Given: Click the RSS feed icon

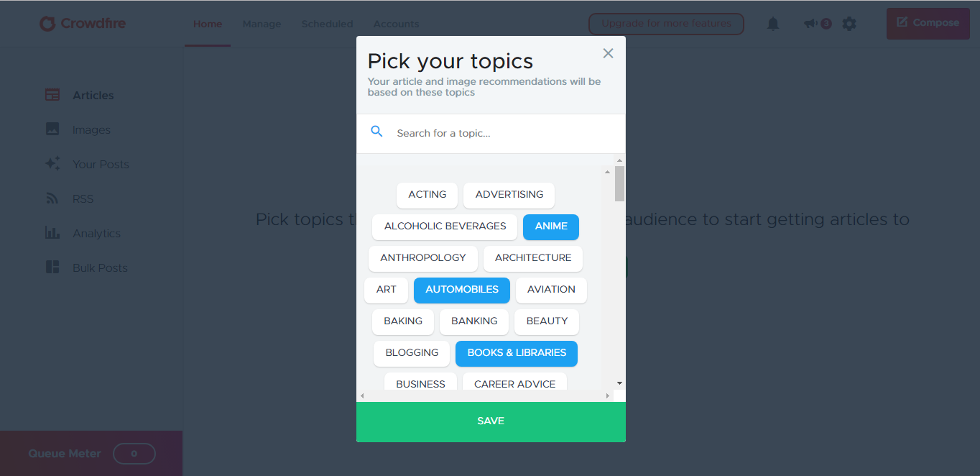Looking at the screenshot, I should pyautogui.click(x=52, y=198).
